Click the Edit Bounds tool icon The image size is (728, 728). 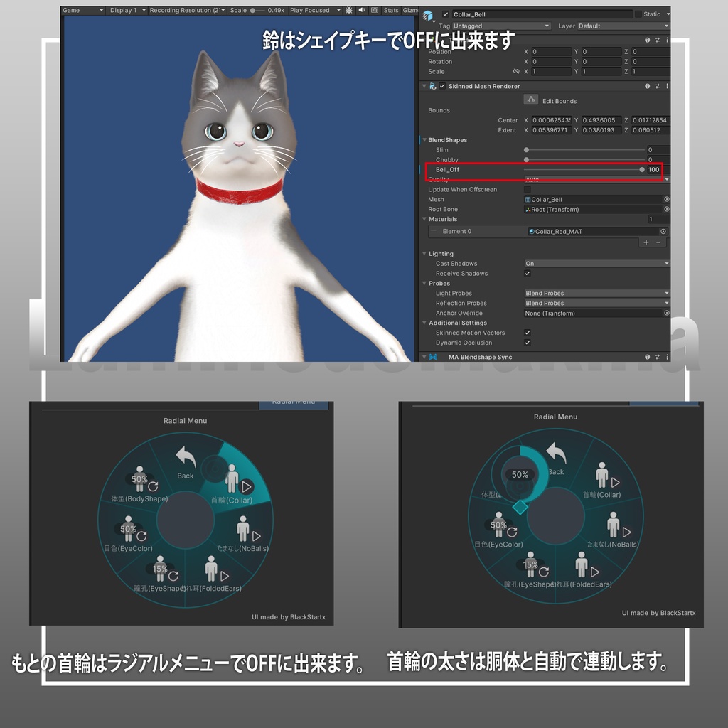pos(530,100)
